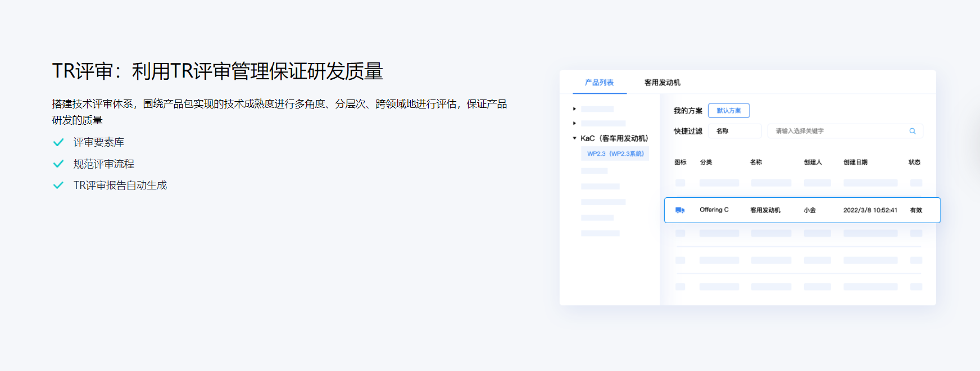Viewport: 980px width, 371px height.
Task: Expand the first collapsed tree node arrow
Action: tap(574, 109)
